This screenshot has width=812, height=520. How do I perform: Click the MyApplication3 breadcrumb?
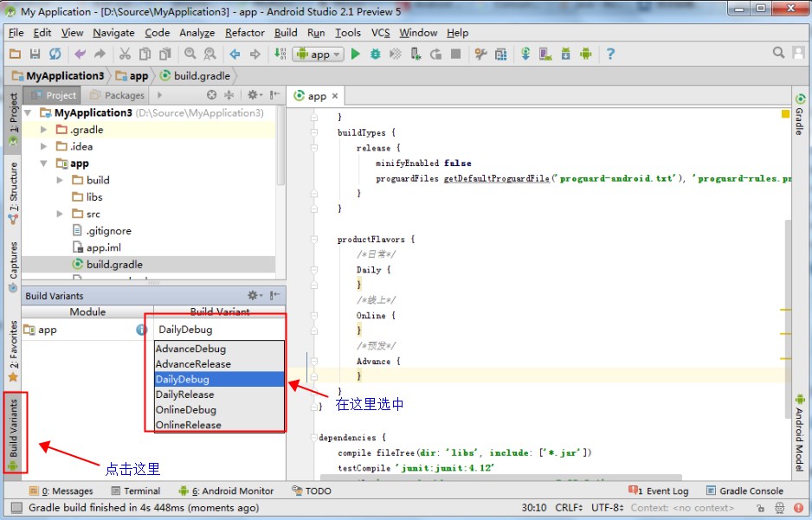58,76
